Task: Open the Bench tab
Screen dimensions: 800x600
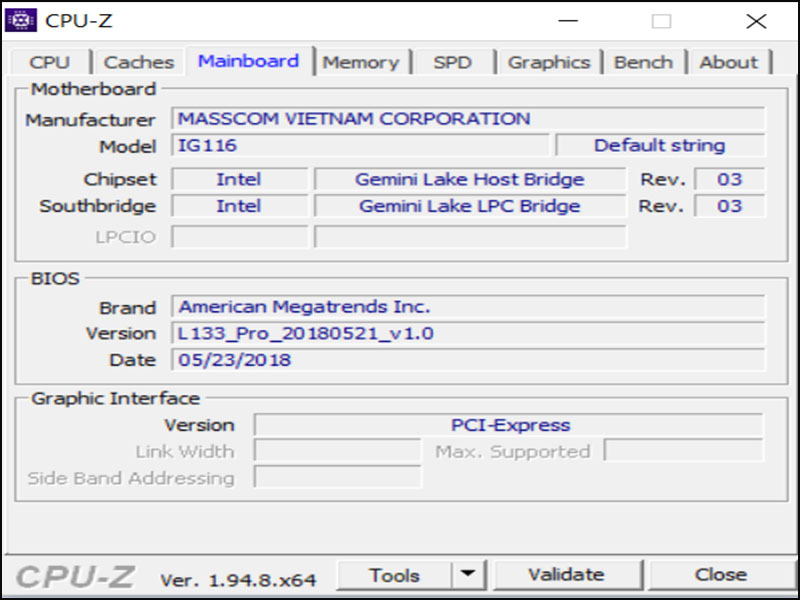Action: [x=643, y=62]
